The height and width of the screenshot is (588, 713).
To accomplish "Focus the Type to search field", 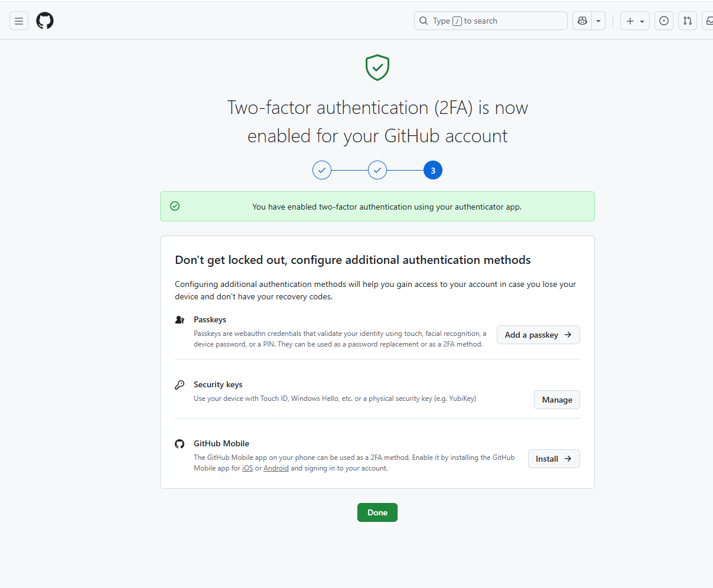I will click(x=490, y=21).
